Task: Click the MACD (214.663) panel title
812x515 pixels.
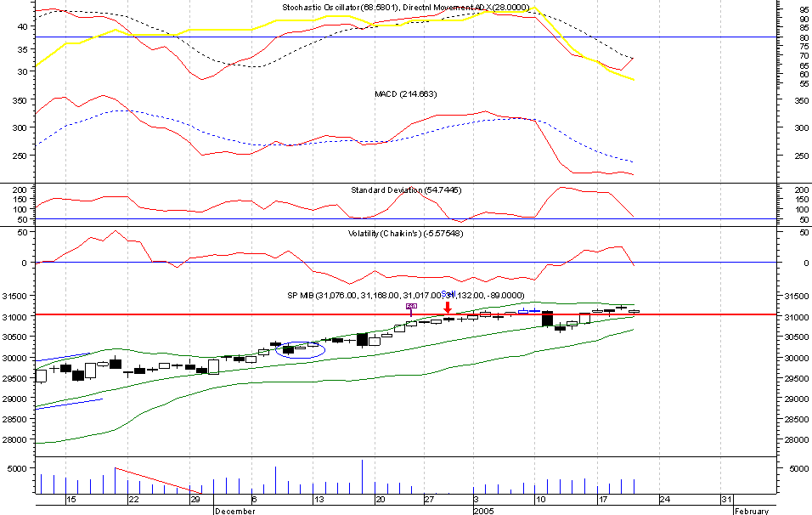Action: point(405,93)
